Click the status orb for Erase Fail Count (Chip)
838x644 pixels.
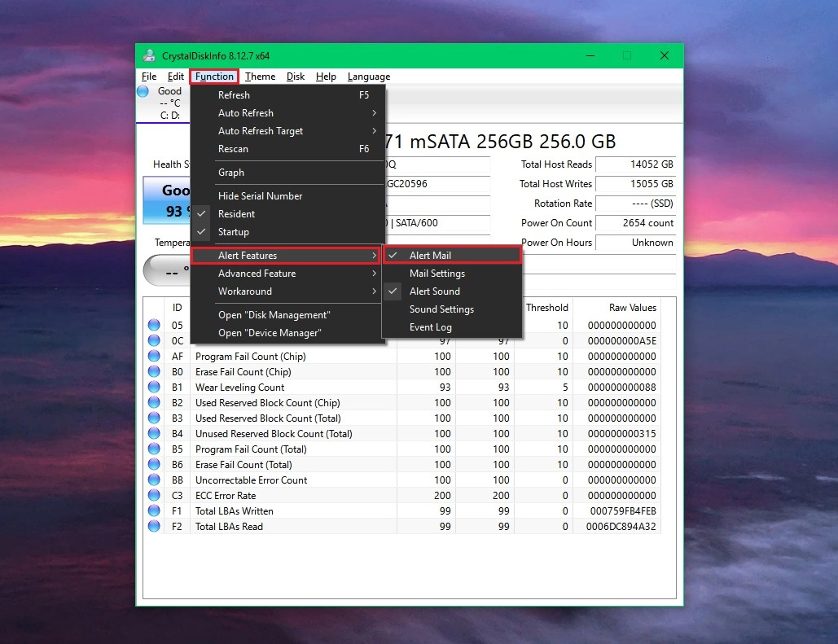(x=154, y=371)
